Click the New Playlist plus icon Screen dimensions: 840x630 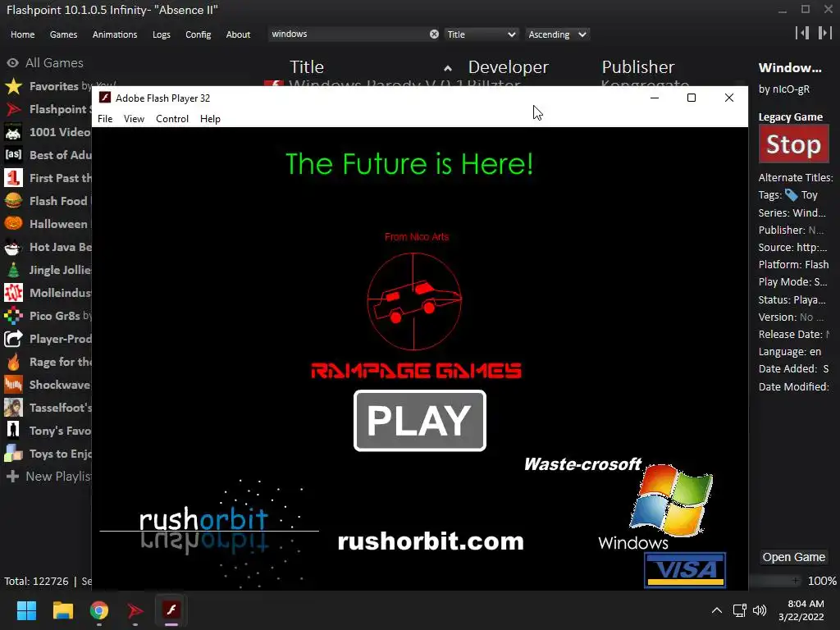click(13, 477)
